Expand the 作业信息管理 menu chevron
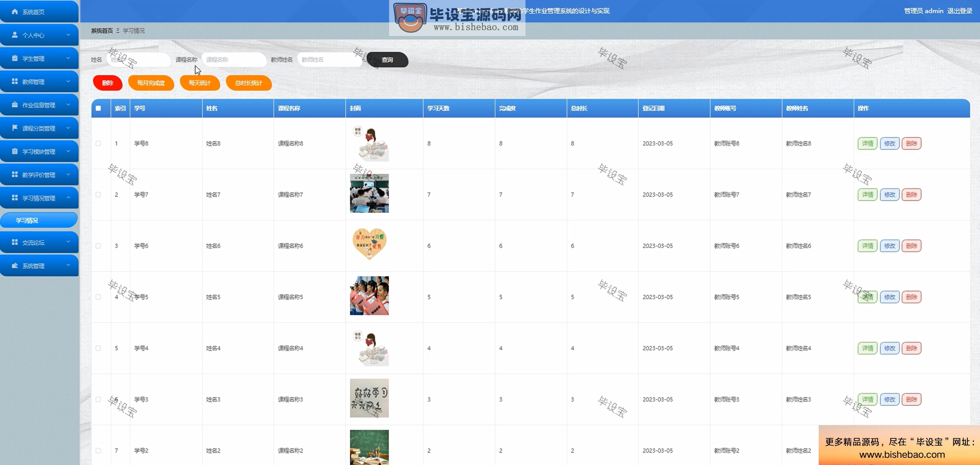 coord(68,105)
